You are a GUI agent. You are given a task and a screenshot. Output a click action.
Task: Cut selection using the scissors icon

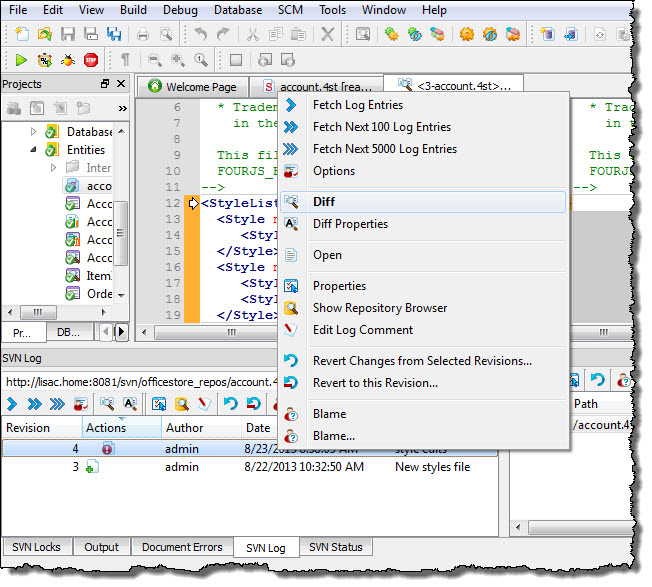tap(252, 35)
